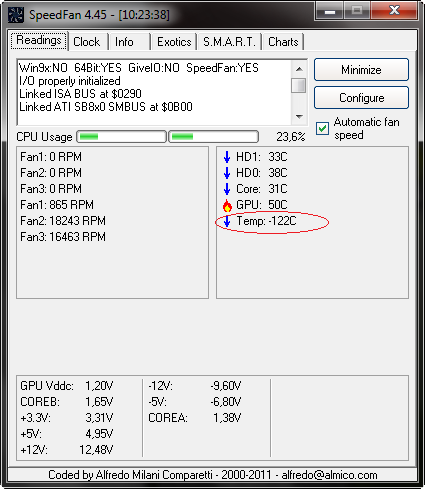The height and width of the screenshot is (489, 425).
Task: Open the Charts tab
Action: coord(283,42)
